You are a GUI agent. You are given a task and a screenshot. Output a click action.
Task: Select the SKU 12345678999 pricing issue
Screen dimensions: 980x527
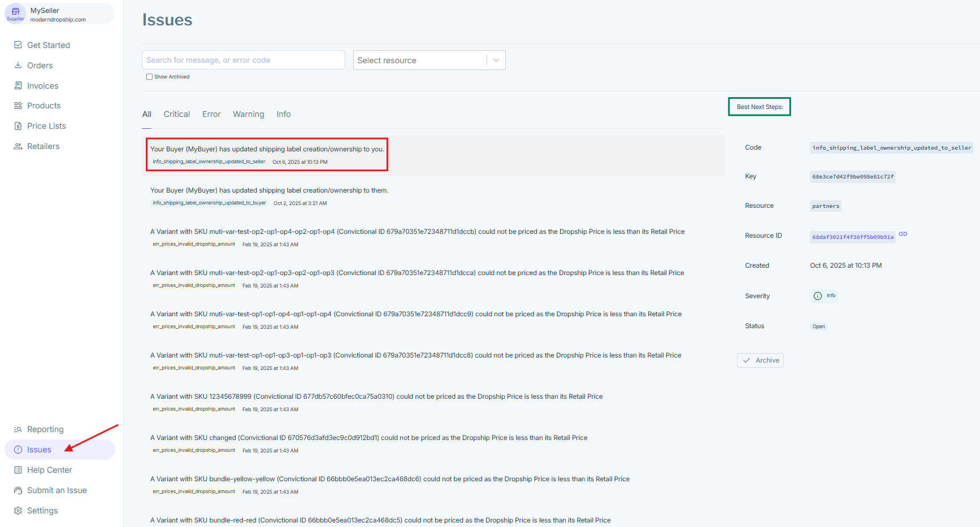coord(376,397)
